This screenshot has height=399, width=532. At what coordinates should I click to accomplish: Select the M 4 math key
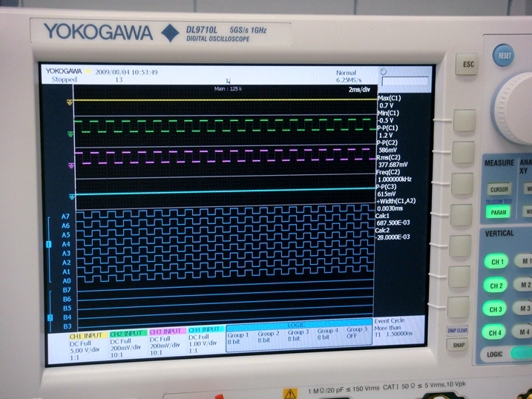522,332
